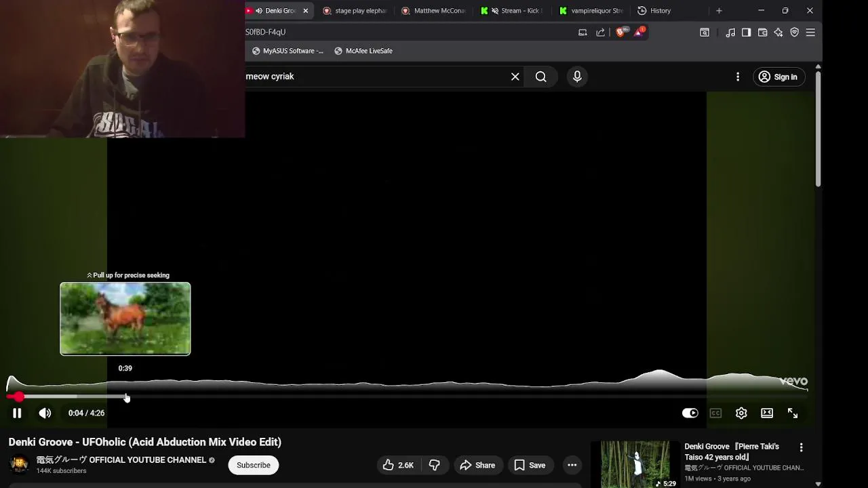Viewport: 868px width, 488px height.
Task: Switch to the vampireliquor Stream tab
Action: pyautogui.click(x=592, y=11)
